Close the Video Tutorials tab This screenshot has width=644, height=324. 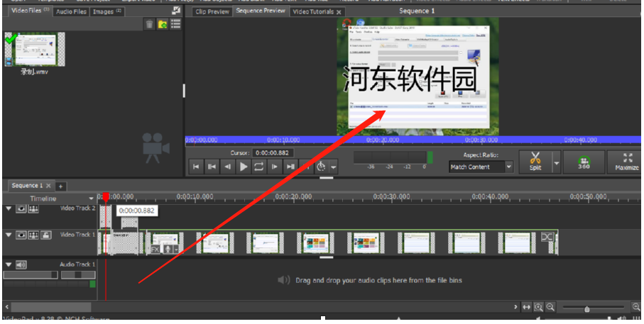[339, 12]
